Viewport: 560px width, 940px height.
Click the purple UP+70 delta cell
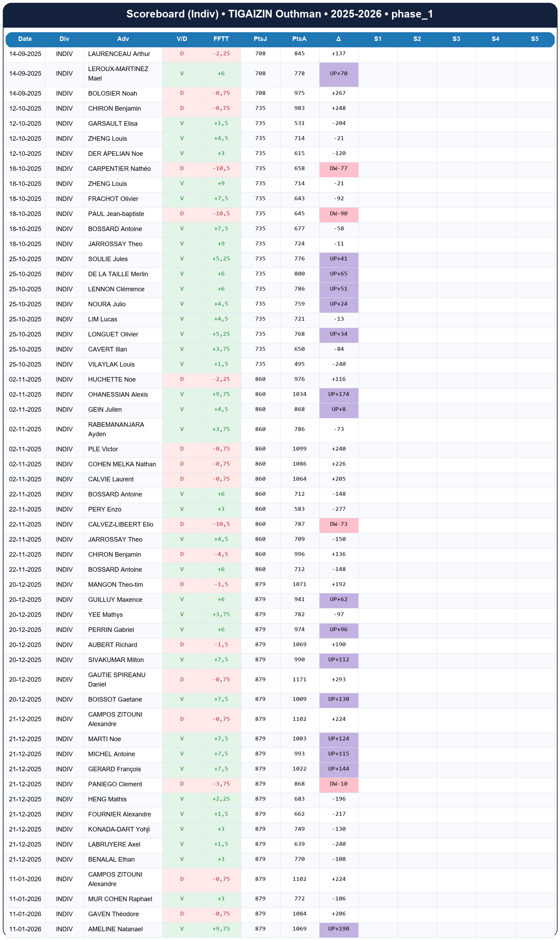pos(338,74)
